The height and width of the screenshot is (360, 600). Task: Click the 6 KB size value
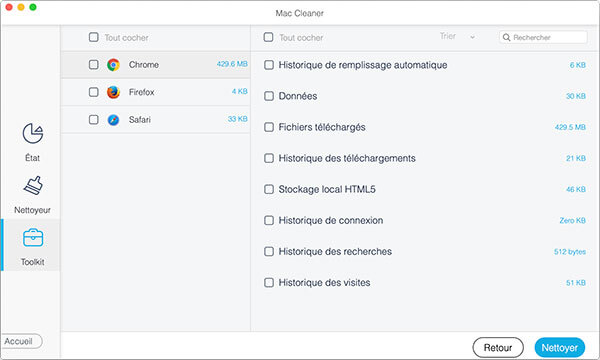(x=578, y=65)
